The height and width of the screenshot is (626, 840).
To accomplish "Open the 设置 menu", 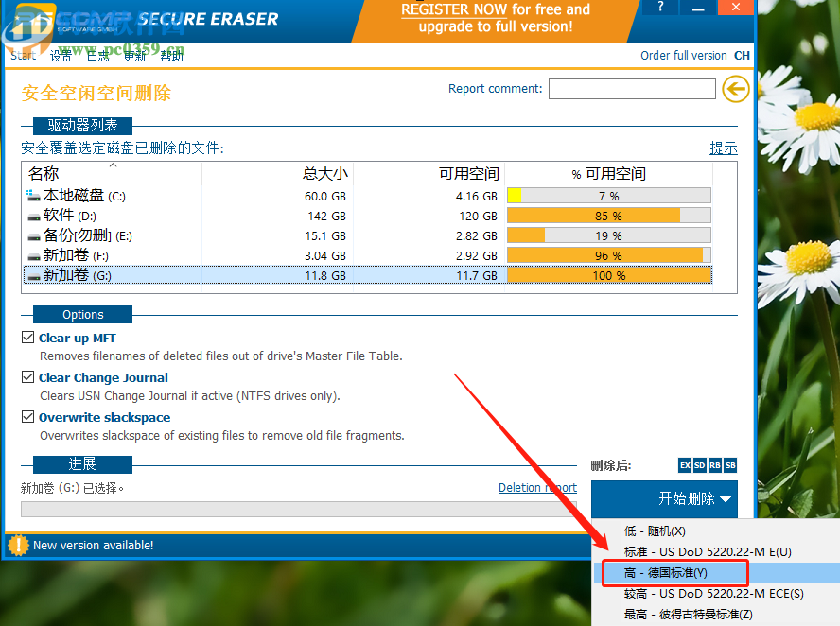I will pos(61,56).
